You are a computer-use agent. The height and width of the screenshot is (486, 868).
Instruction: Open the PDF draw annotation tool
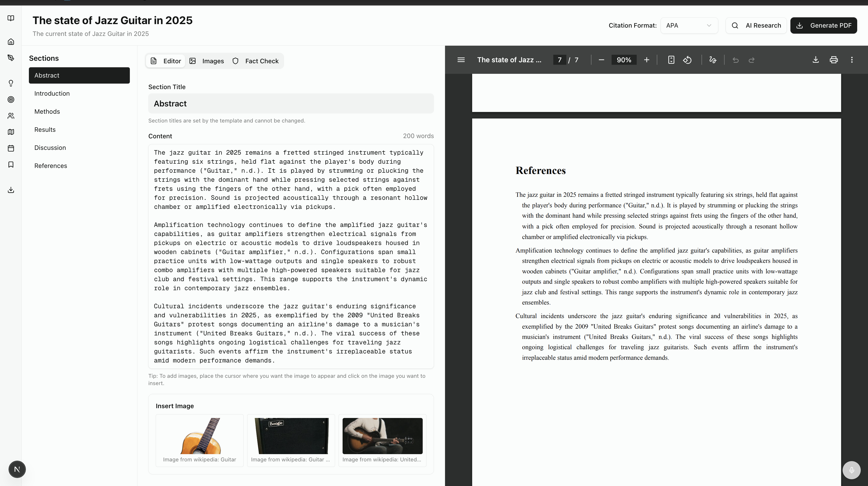(x=713, y=60)
